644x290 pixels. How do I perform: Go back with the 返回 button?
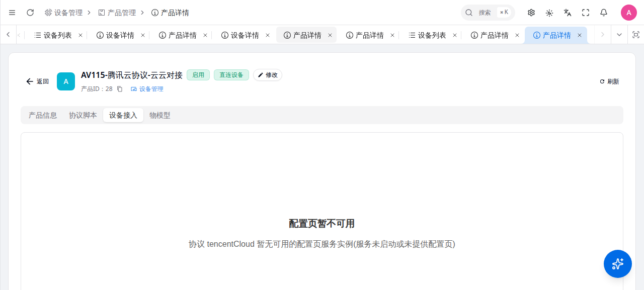tap(38, 81)
